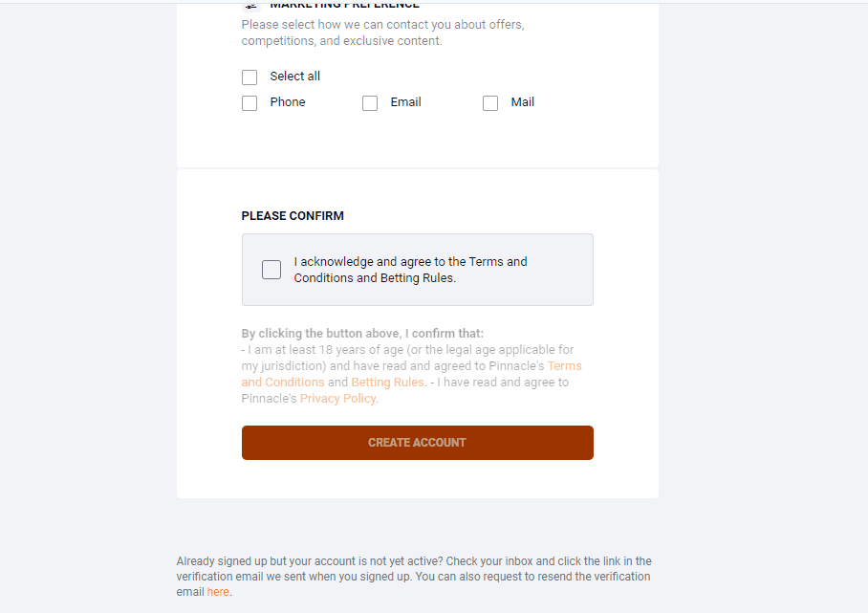Click the "here" resend verification link
The width and height of the screenshot is (868, 613).
point(218,592)
